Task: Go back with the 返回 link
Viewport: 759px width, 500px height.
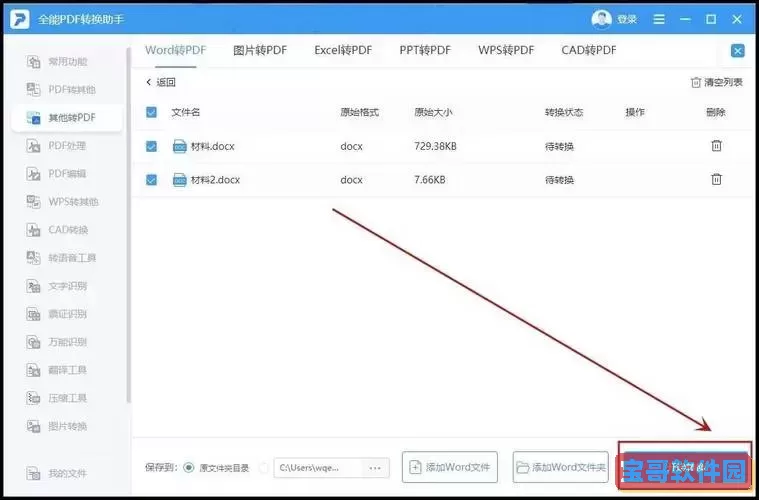Action: [161, 82]
